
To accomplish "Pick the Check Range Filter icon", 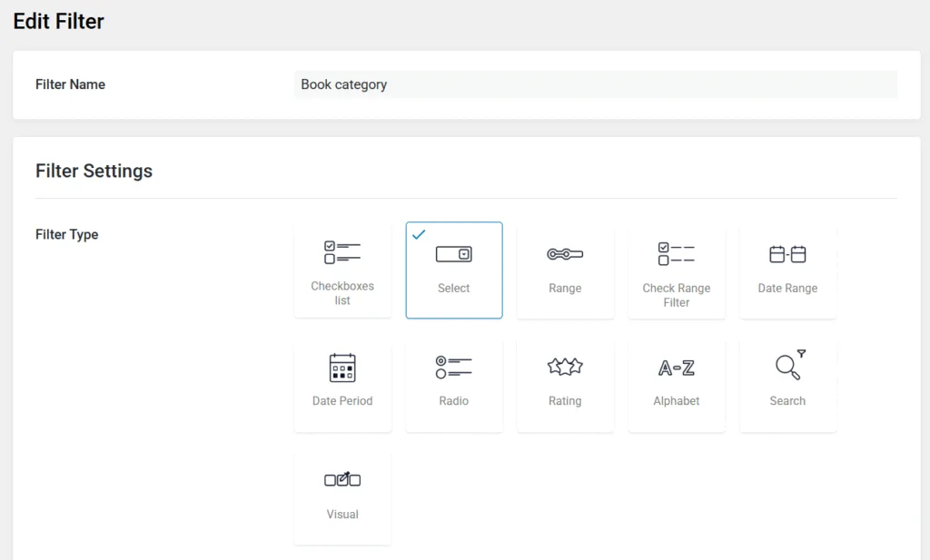I will [x=677, y=254].
